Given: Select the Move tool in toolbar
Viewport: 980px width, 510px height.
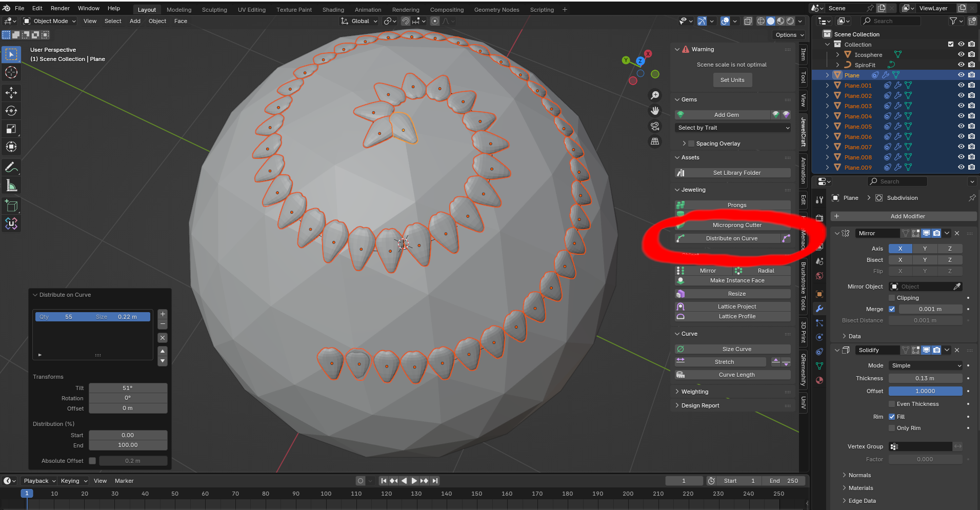Looking at the screenshot, I should [x=11, y=93].
